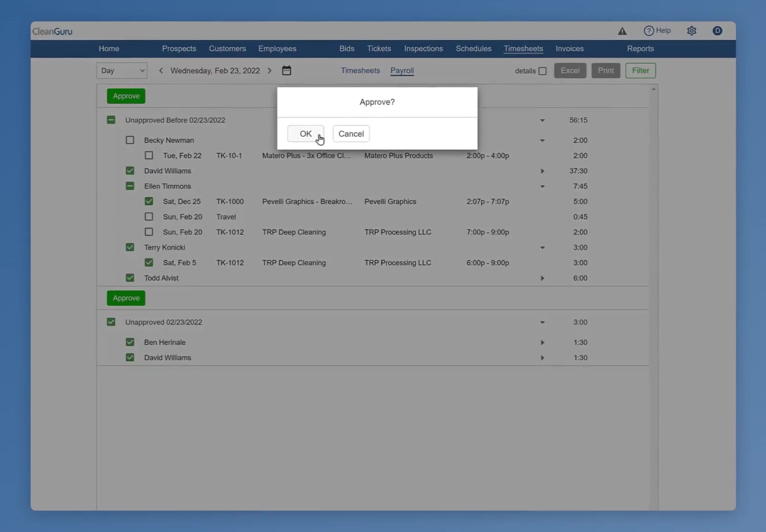Screen dimensions: 766x532
Task: Open the Customers menu
Action: pos(227,48)
